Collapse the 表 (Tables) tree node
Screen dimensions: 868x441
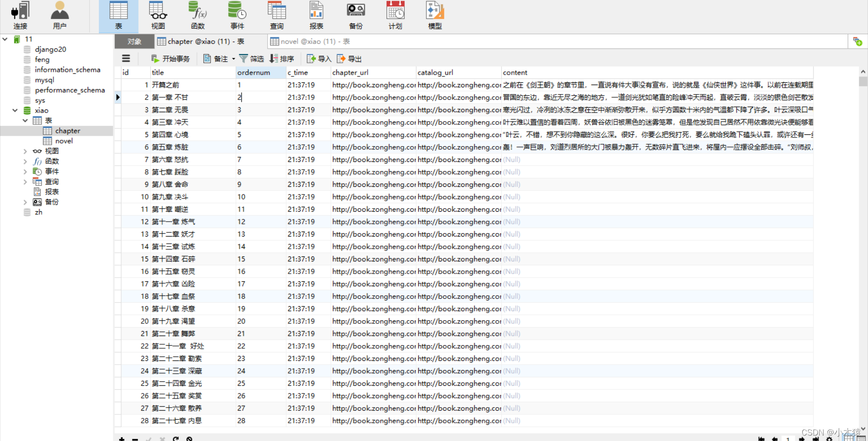click(25, 121)
